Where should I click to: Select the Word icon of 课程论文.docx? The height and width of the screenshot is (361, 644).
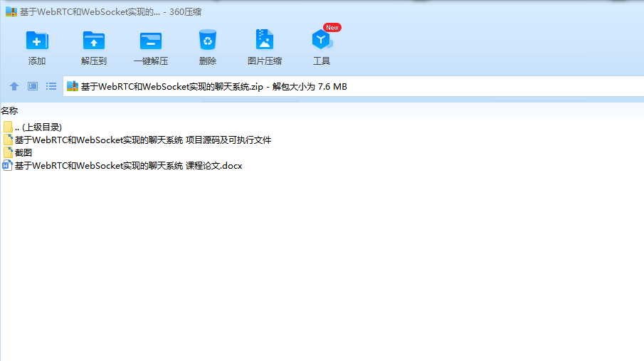[x=7, y=166]
